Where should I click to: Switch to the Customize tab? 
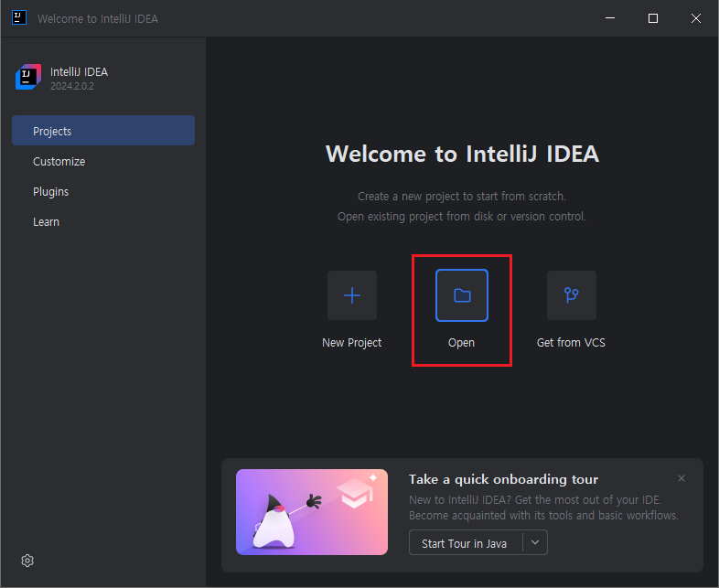pos(59,162)
